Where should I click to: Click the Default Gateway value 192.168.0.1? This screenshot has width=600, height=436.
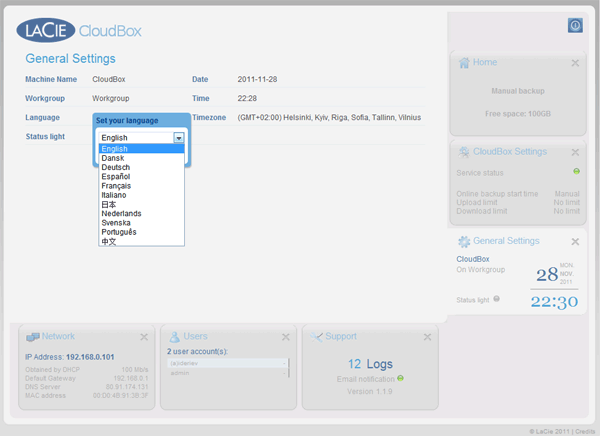[131, 378]
